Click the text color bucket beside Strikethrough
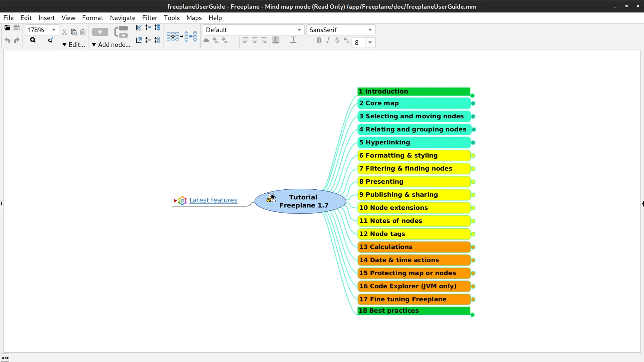Screen dimensions: 644x362 coord(346,40)
